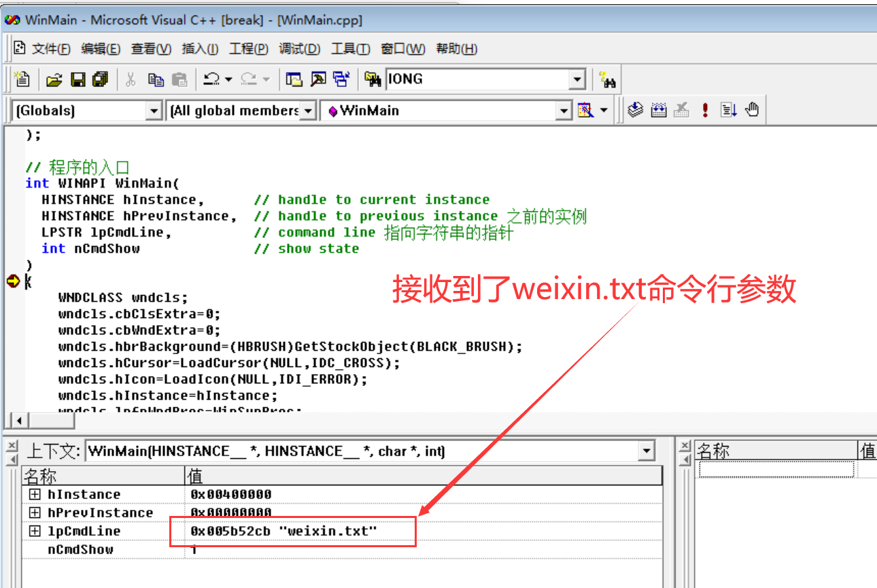Screen dimensions: 877x588
Task: Toggle the Workspace window icon
Action: (294, 80)
